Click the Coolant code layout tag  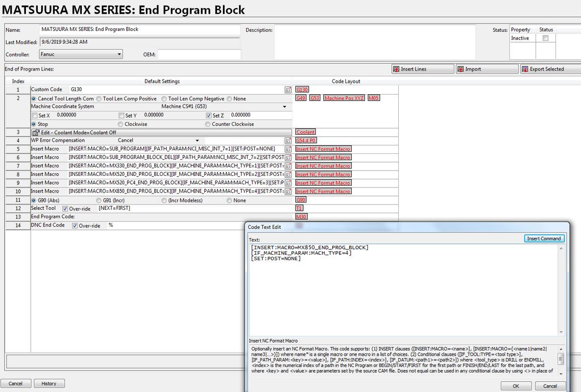[305, 132]
